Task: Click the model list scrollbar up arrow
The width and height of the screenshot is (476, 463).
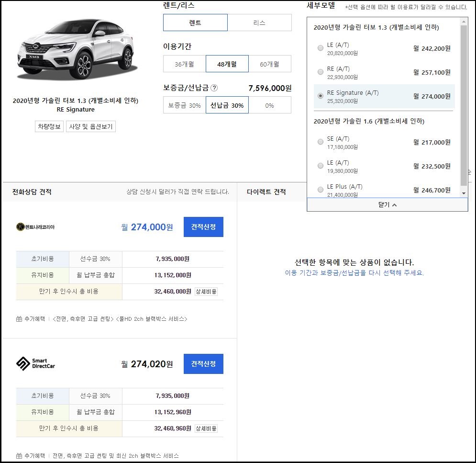Action: coord(464,22)
